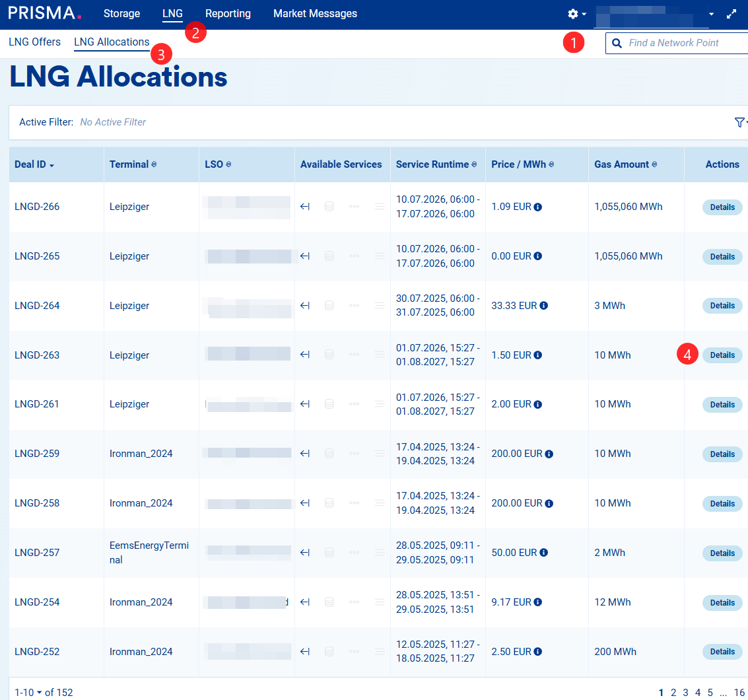Click the three-dots service icon for LNGD-264
748x700 pixels.
354,305
